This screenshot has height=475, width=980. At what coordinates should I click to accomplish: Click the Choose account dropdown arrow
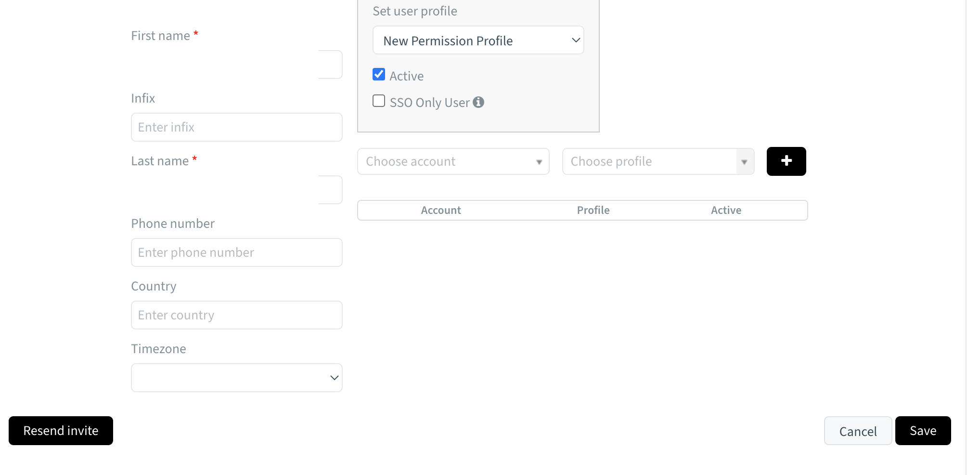538,161
